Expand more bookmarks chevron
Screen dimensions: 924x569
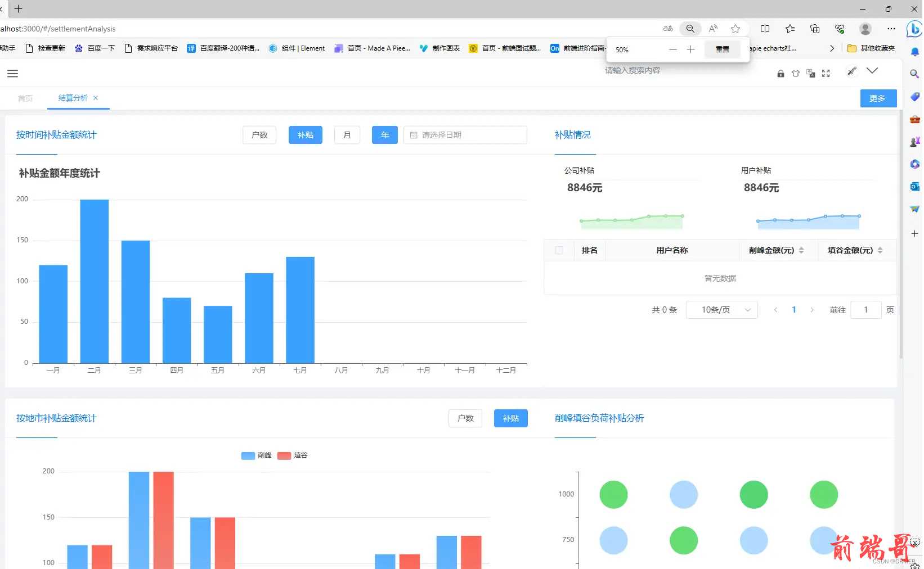pyautogui.click(x=832, y=48)
